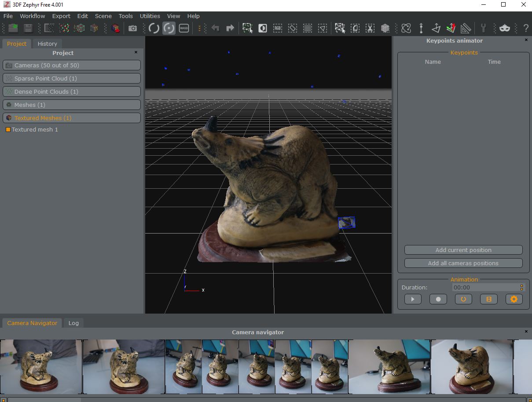This screenshot has width=532, height=402.
Task: Toggle the animation record button
Action: (438, 299)
